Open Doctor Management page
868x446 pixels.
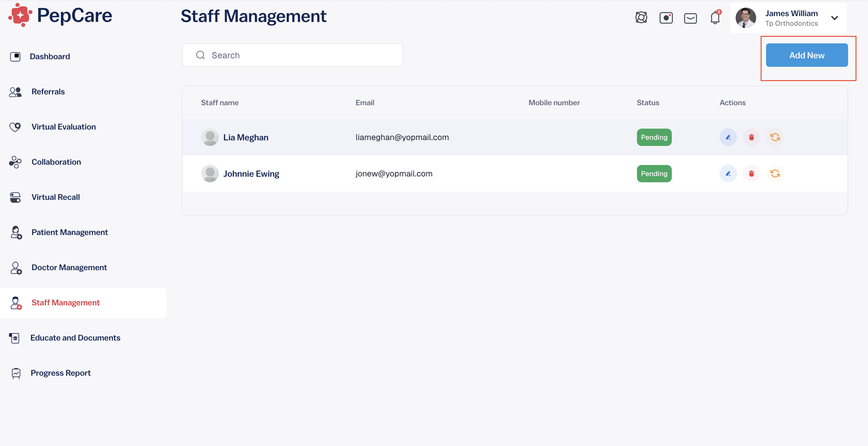point(69,267)
